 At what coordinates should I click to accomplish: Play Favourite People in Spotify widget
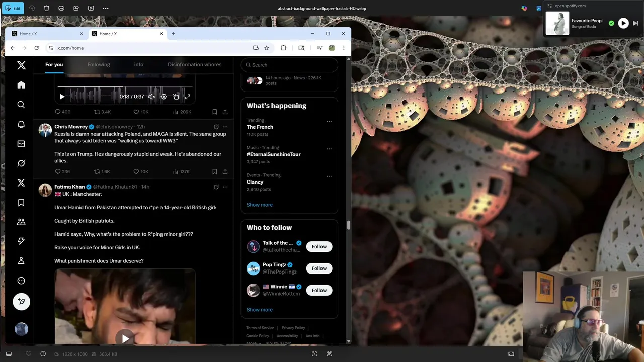[623, 23]
